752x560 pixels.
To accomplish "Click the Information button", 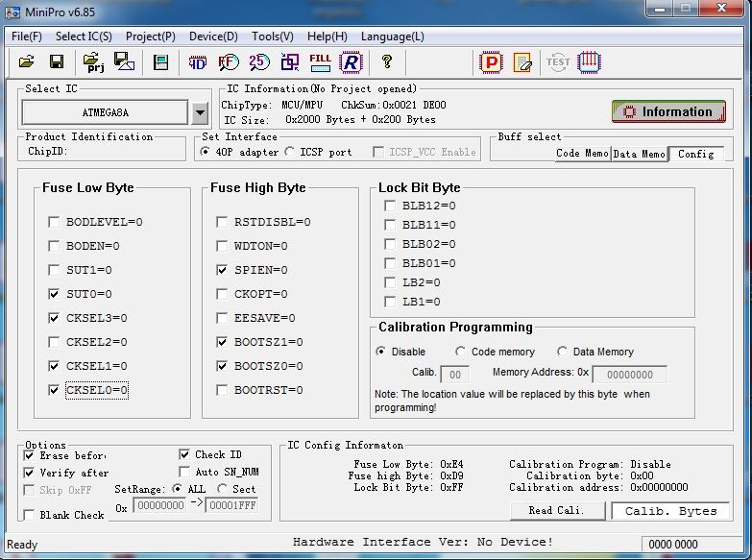I will point(668,111).
